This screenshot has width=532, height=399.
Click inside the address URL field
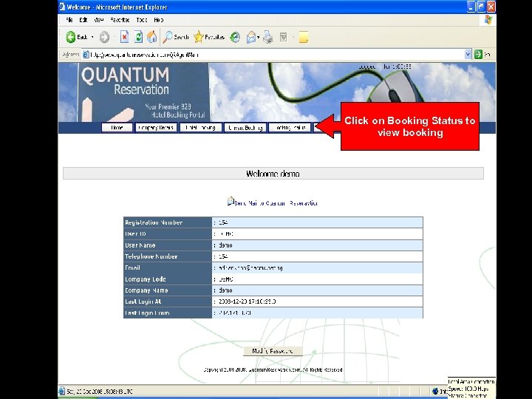pyautogui.click(x=276, y=54)
